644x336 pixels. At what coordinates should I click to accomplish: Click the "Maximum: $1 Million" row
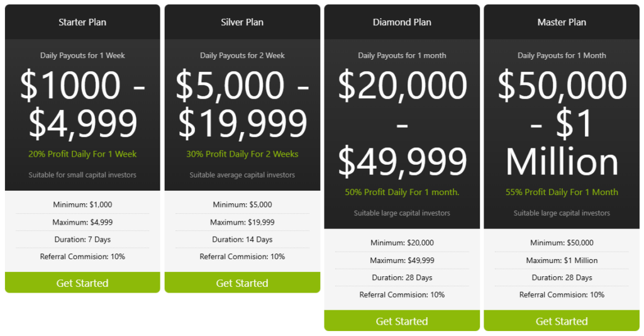point(562,260)
